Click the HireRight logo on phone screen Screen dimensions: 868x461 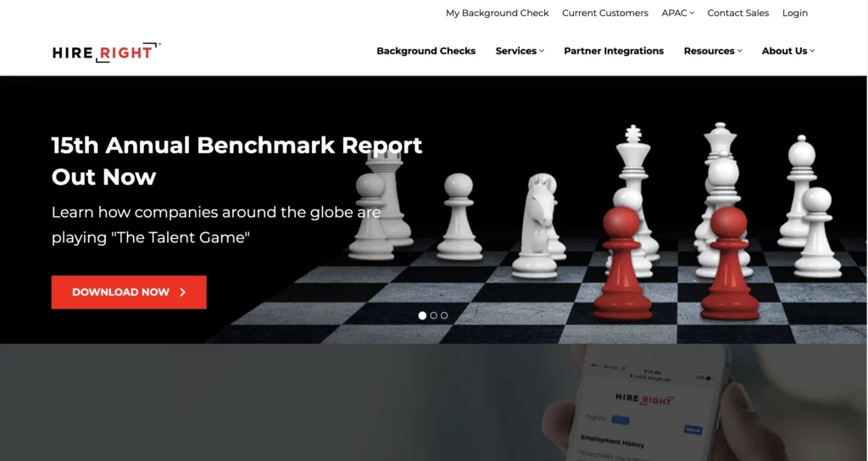644,399
